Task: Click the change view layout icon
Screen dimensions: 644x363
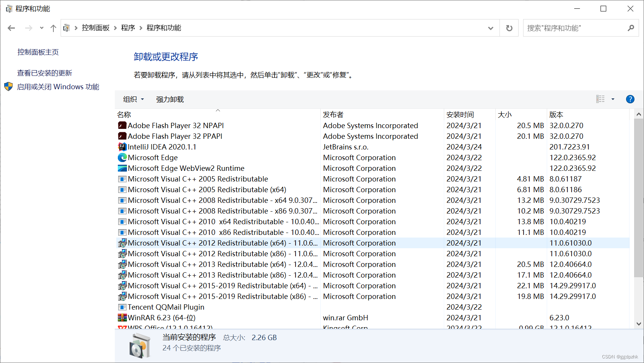Action: tap(601, 99)
